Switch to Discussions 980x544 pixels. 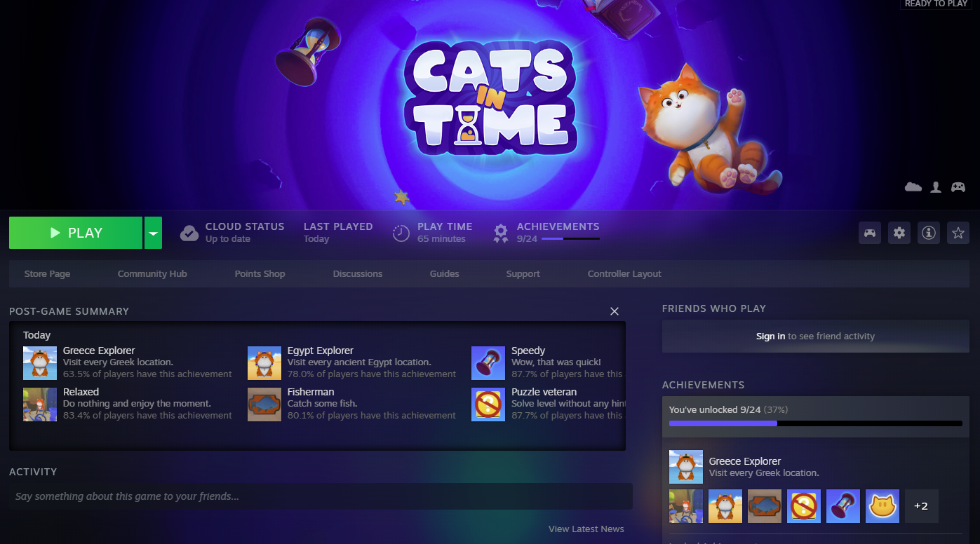(x=358, y=273)
